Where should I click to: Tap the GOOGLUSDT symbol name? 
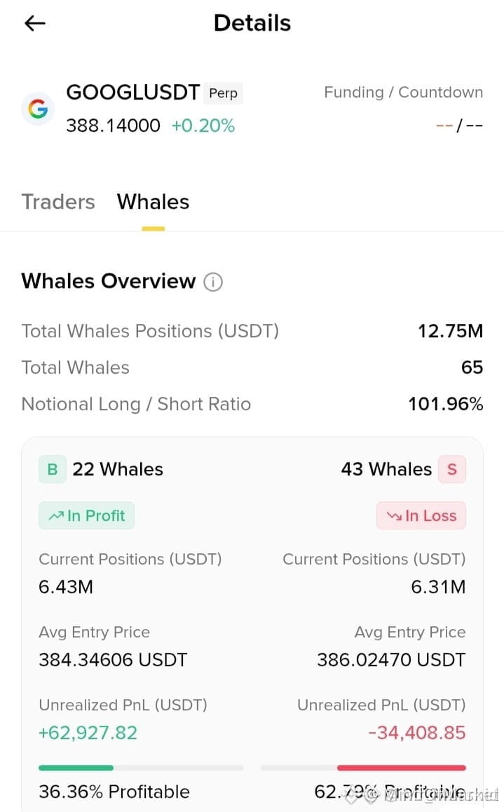coord(133,93)
